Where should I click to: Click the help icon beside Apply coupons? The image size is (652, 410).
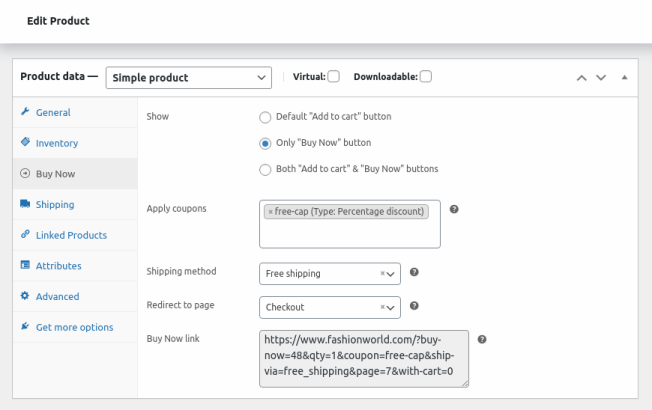point(454,209)
